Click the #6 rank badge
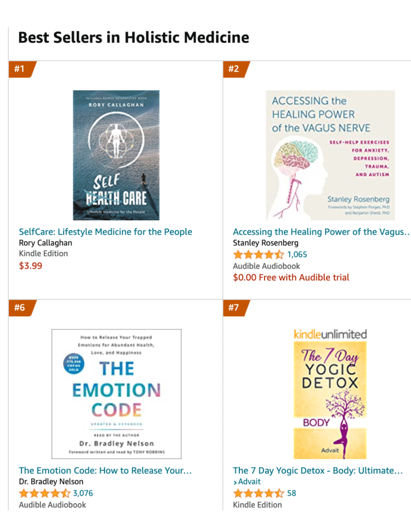Image resolution: width=411 pixels, height=532 pixels. tap(22, 308)
